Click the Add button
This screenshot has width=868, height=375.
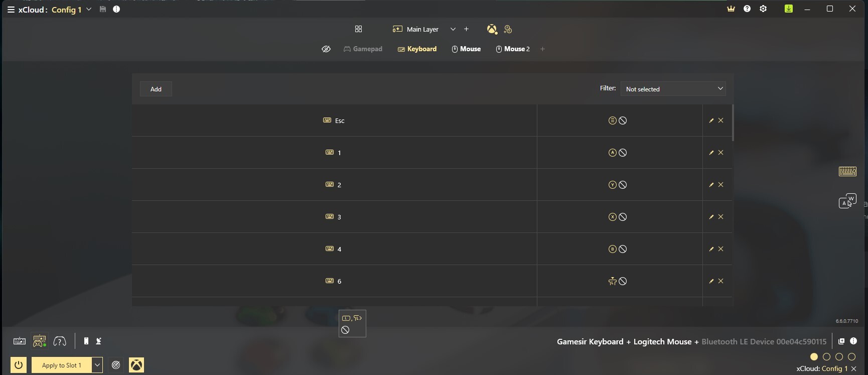(x=156, y=89)
